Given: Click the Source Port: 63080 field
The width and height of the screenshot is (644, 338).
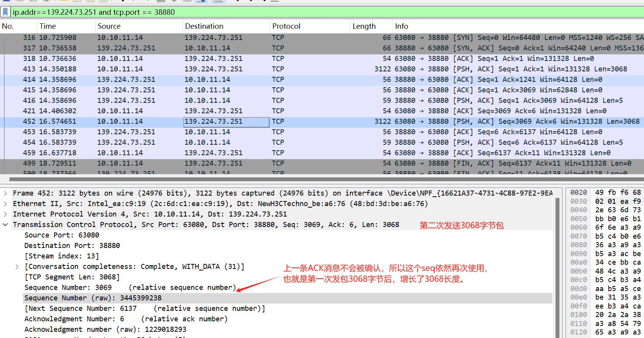Looking at the screenshot, I should [x=62, y=235].
